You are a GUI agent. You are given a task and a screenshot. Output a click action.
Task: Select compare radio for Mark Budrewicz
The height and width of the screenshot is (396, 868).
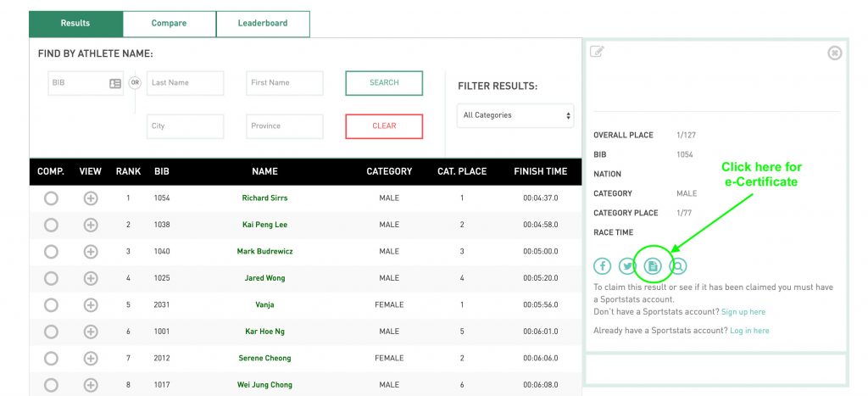(51, 252)
